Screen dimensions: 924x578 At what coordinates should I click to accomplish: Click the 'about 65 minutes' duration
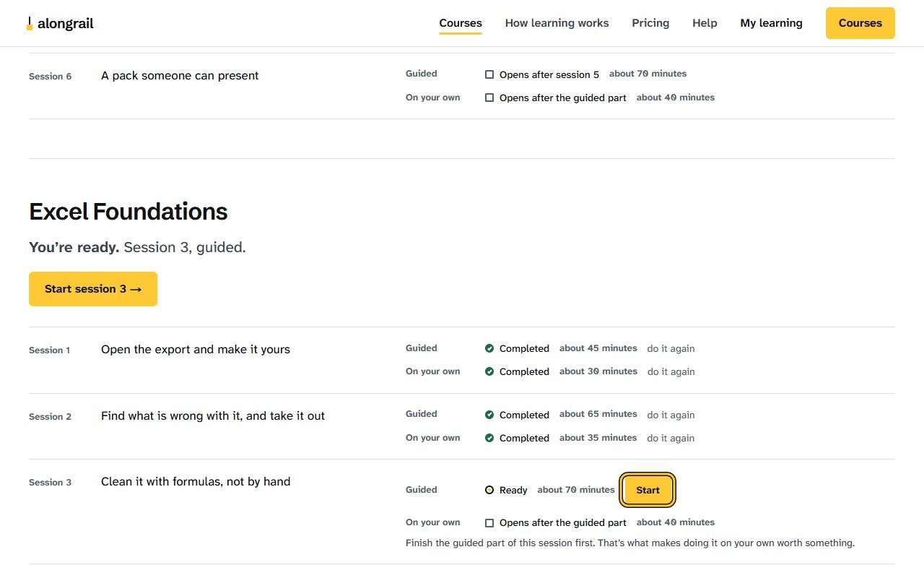[598, 415]
